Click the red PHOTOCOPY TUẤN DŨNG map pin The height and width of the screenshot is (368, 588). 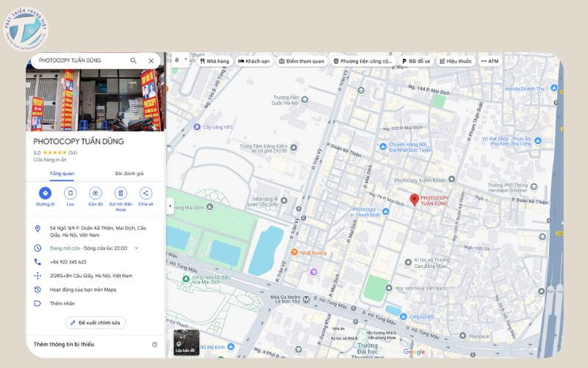point(414,199)
